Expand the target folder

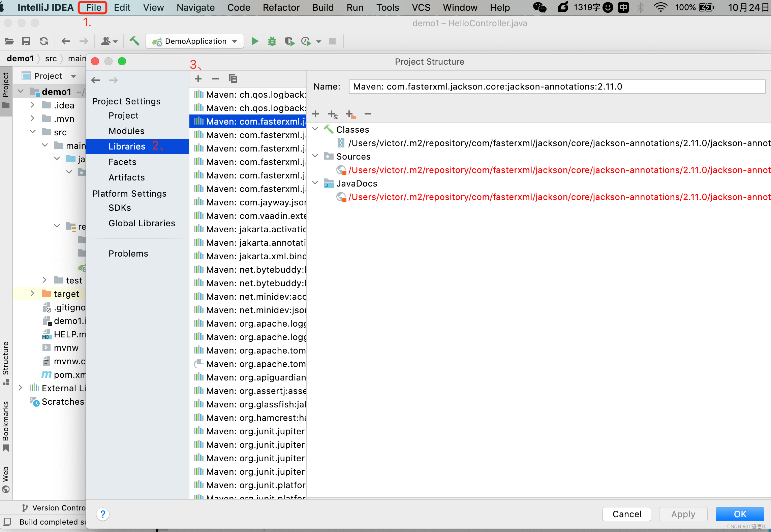[32, 293]
